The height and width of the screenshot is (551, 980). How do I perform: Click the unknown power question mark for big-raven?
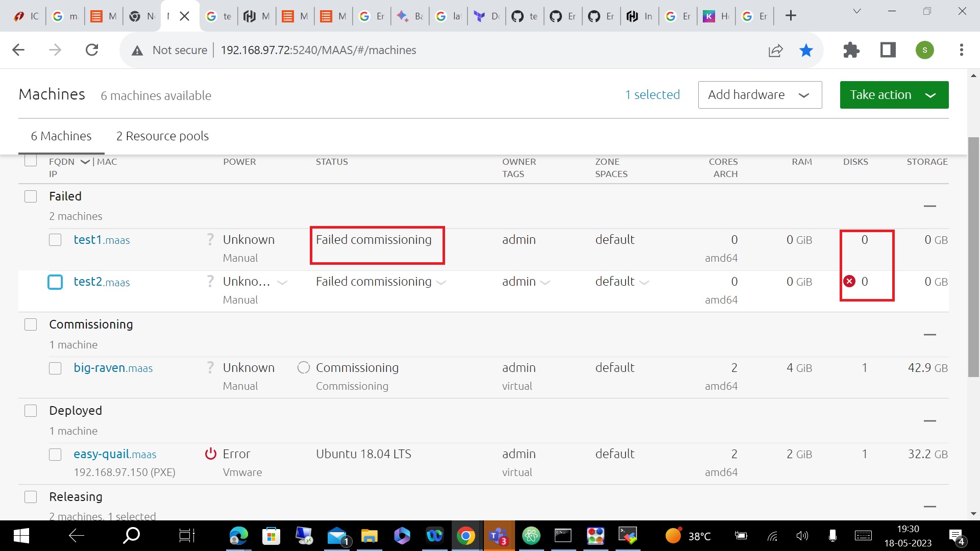(210, 367)
